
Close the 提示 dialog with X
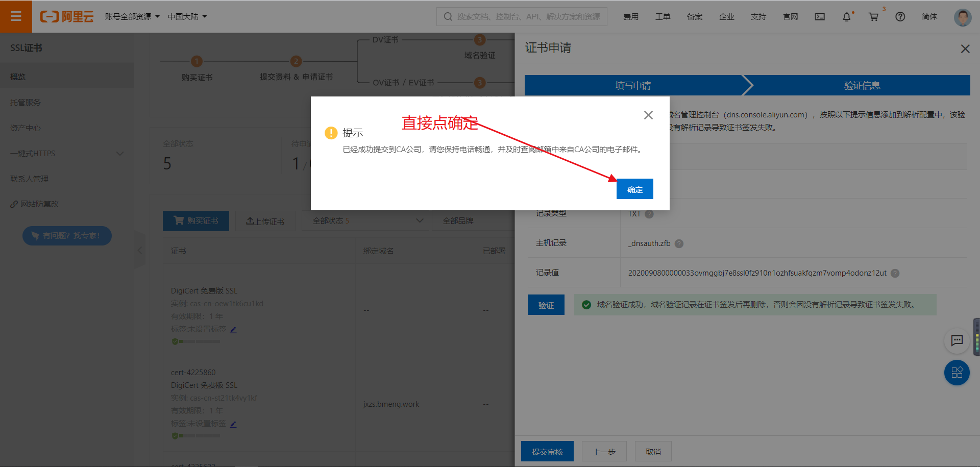tap(648, 115)
